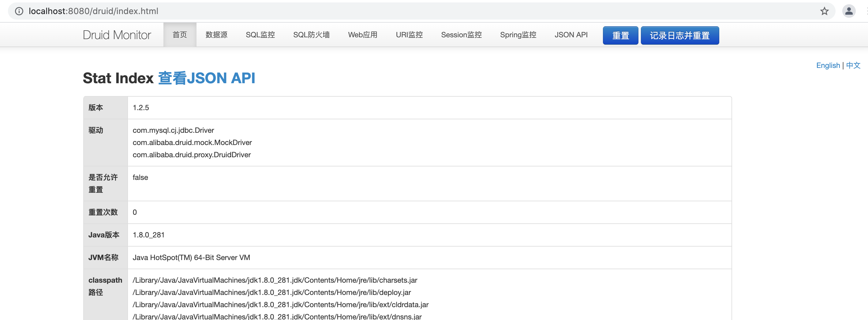The width and height of the screenshot is (868, 320).
Task: Select the Java版本 value 1.8.0_281
Action: click(148, 235)
